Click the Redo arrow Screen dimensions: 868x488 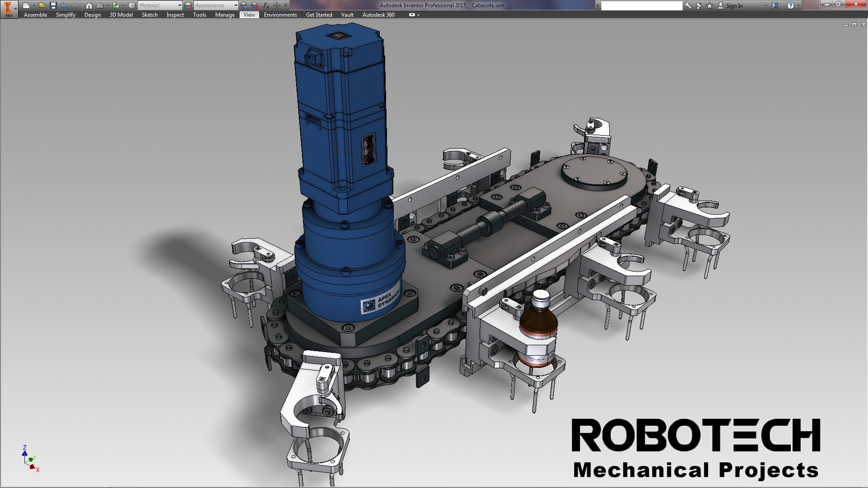75,5
